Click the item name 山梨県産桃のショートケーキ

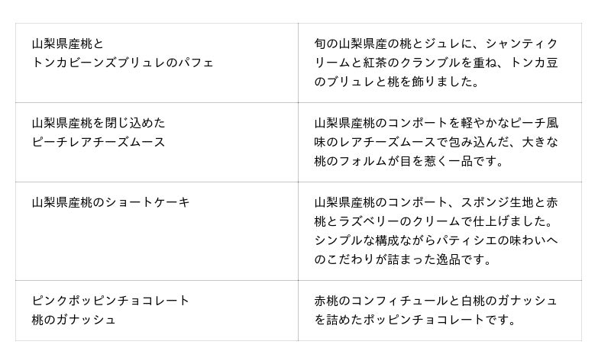[x=111, y=202]
